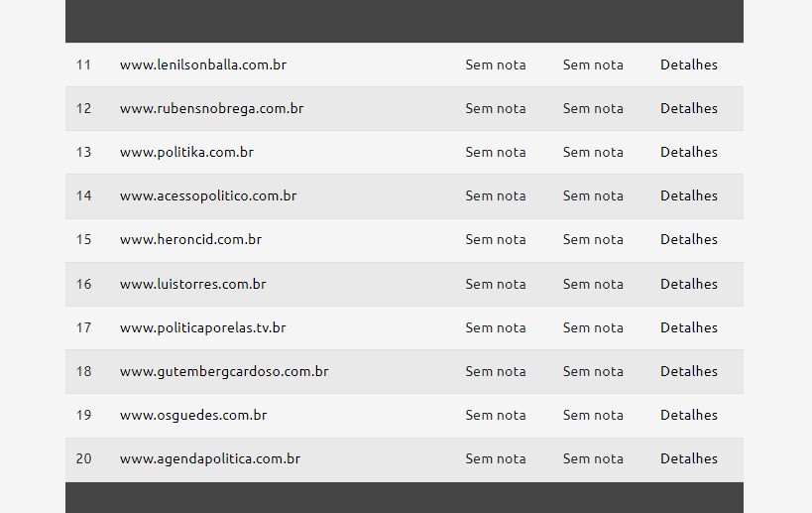The height and width of the screenshot is (513, 812).
Task: Click the www.lenilsonballa.com.br site entry
Action: tap(203, 64)
